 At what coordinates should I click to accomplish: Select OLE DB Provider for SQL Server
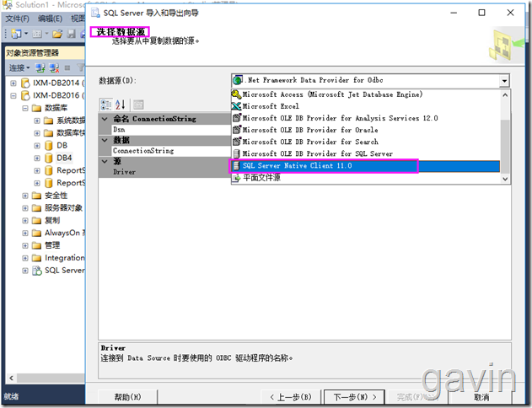tap(366, 154)
